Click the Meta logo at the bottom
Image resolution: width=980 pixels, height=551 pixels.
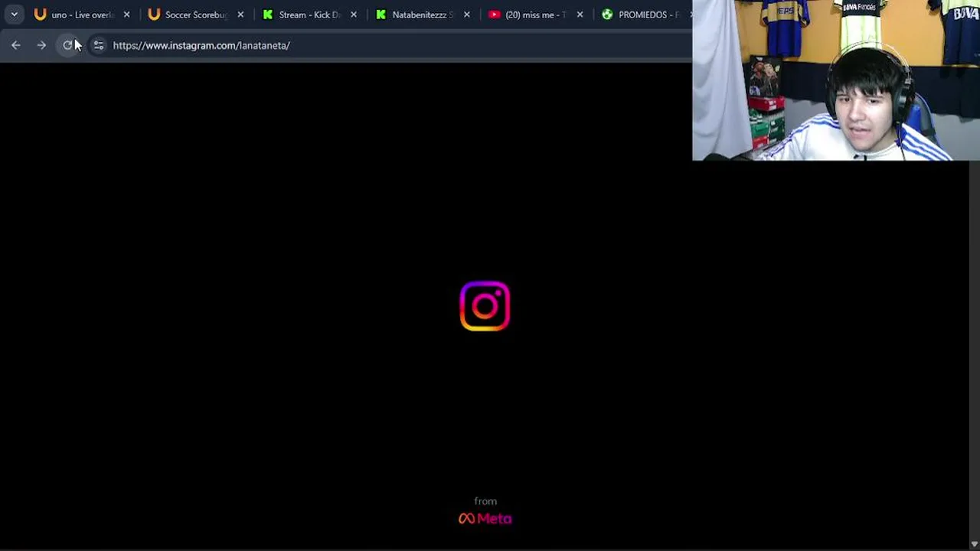pyautogui.click(x=485, y=518)
